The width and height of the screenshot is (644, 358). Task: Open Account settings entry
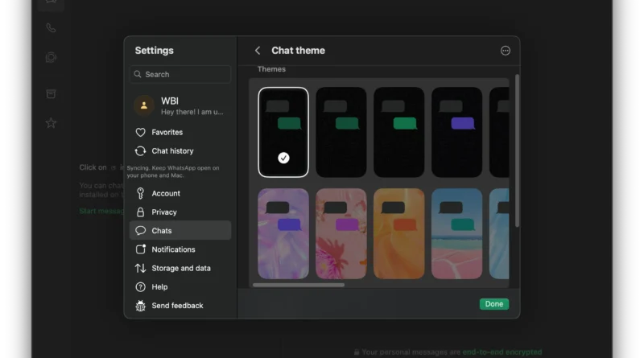tap(180, 193)
